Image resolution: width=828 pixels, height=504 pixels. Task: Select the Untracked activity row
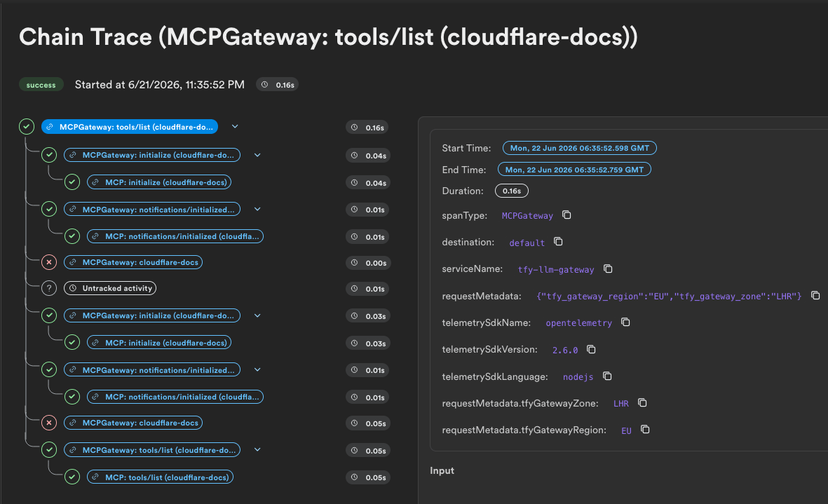click(110, 288)
